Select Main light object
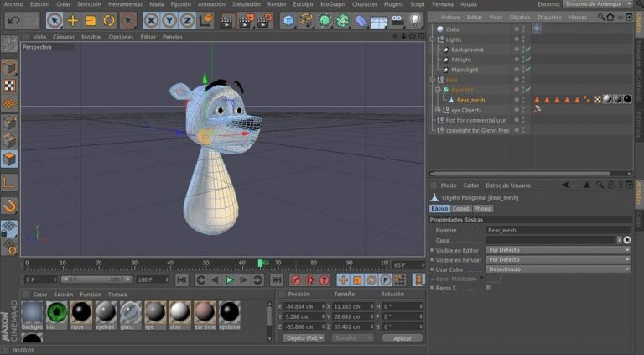The image size is (644, 355). click(x=465, y=70)
